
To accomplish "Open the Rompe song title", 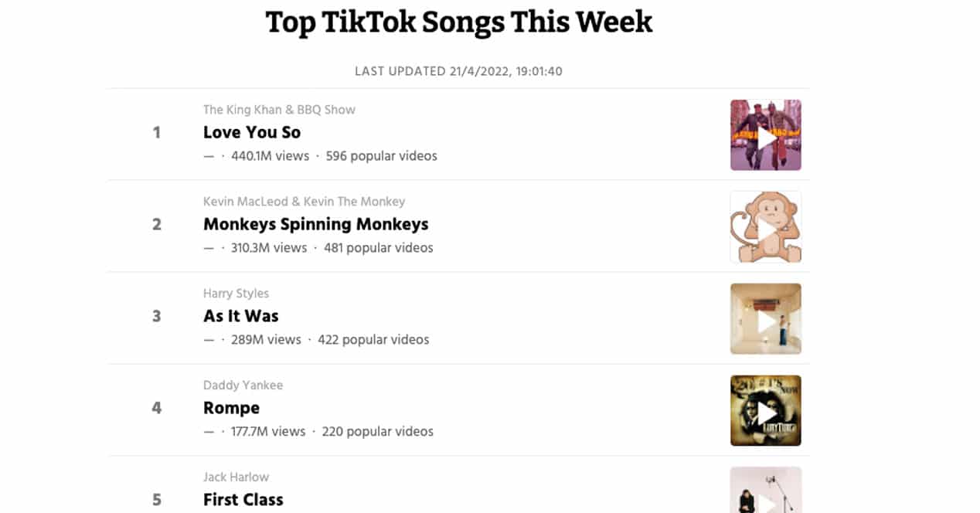I will [x=231, y=408].
